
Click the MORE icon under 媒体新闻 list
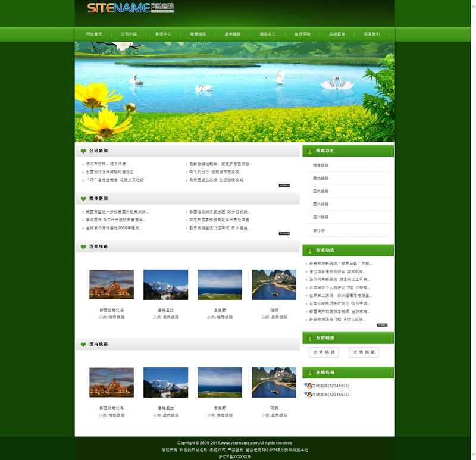284,233
